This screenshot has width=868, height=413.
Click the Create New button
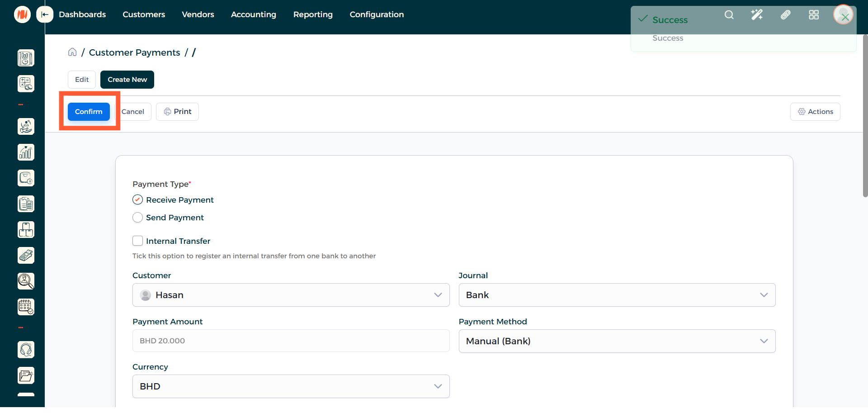point(127,80)
